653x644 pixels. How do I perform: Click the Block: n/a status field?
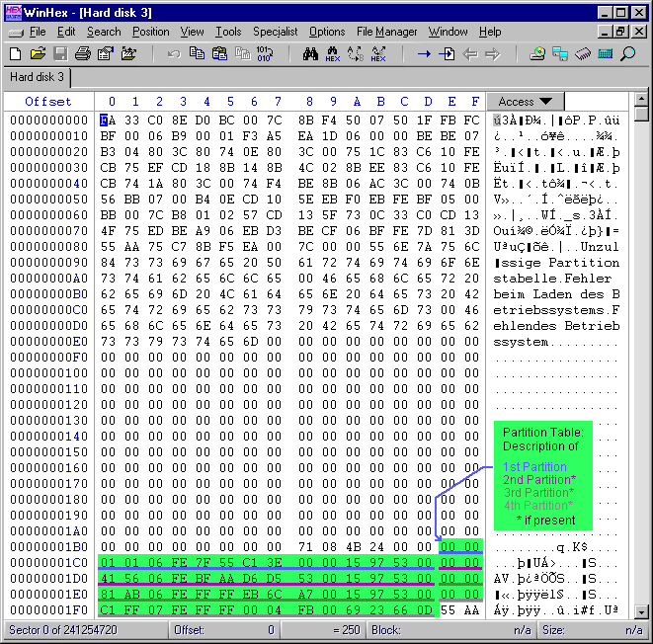pyautogui.click(x=451, y=630)
